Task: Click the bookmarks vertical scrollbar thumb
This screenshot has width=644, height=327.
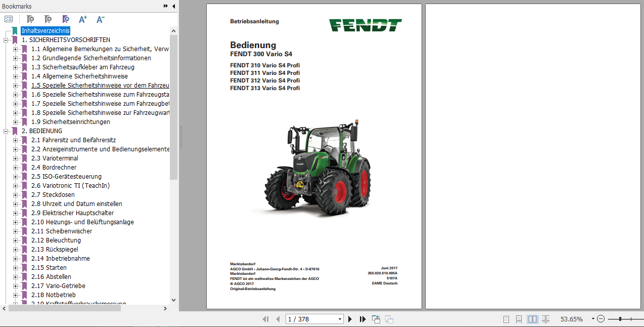Action: [x=174, y=107]
